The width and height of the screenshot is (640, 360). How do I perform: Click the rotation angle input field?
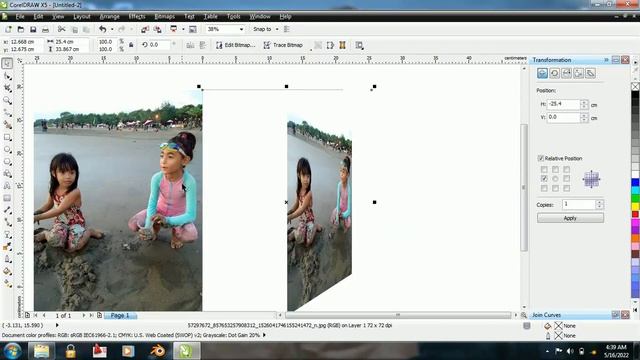(159, 45)
